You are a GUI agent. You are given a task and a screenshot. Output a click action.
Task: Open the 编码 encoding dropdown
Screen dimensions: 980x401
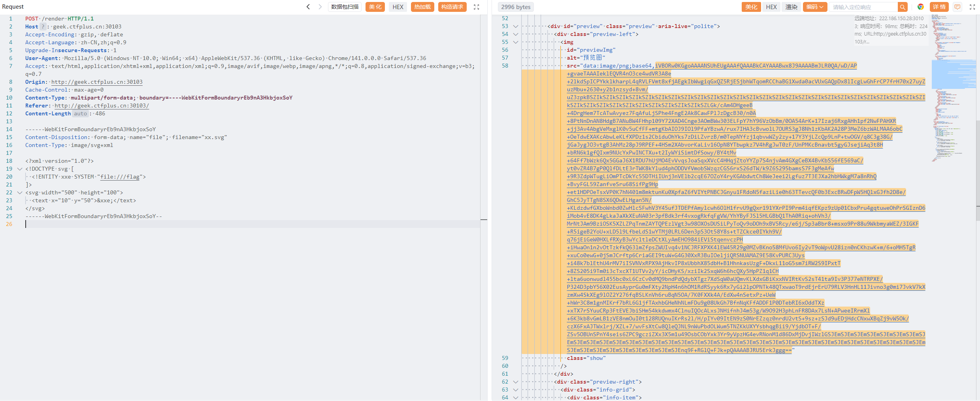[815, 7]
